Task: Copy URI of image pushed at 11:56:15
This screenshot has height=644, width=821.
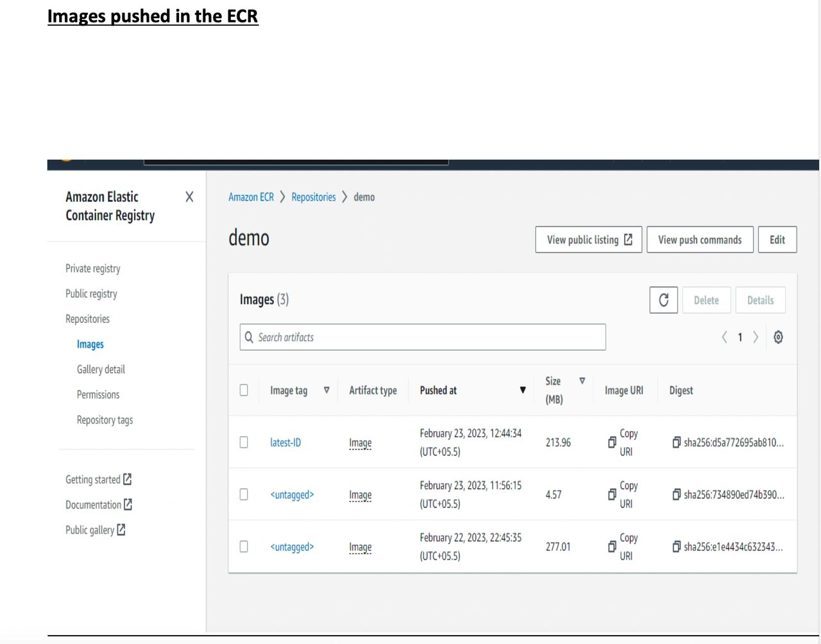Action: pyautogui.click(x=623, y=495)
